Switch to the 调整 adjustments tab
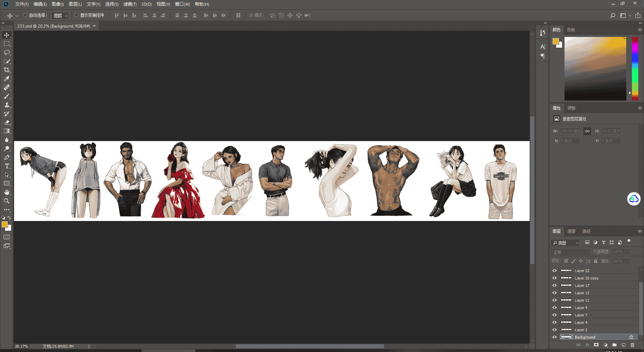 [x=571, y=108]
